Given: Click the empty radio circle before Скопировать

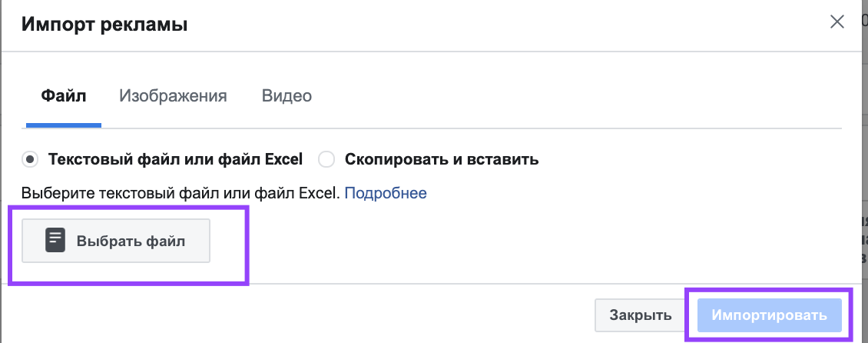Looking at the screenshot, I should [x=326, y=160].
